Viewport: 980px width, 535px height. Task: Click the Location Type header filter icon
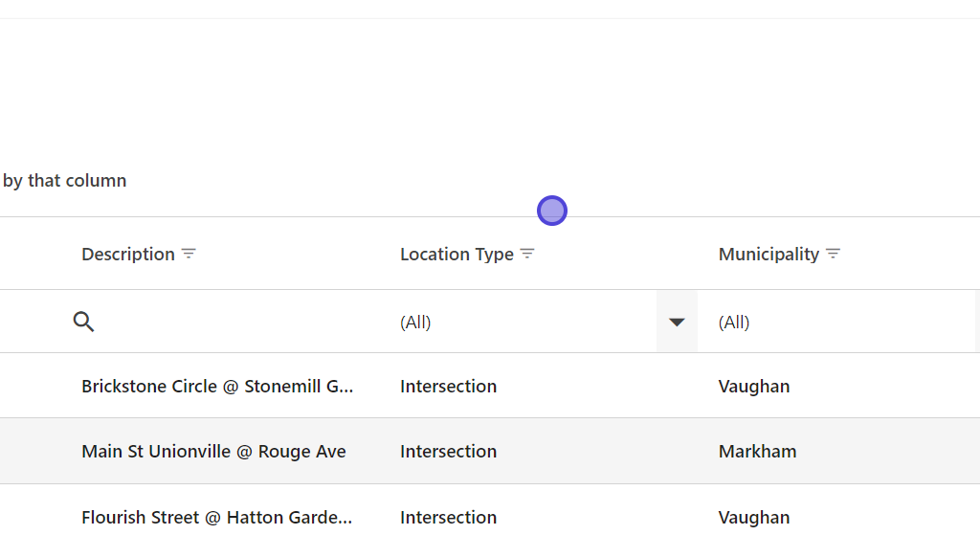[x=527, y=254]
